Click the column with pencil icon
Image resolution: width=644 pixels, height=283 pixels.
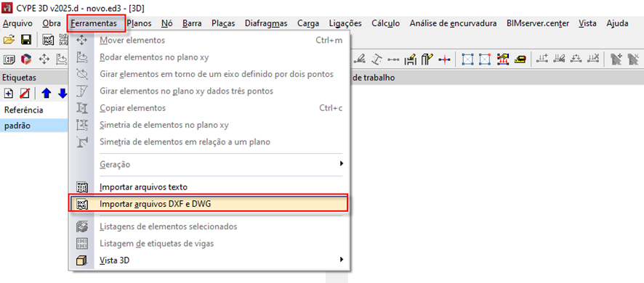[427, 60]
